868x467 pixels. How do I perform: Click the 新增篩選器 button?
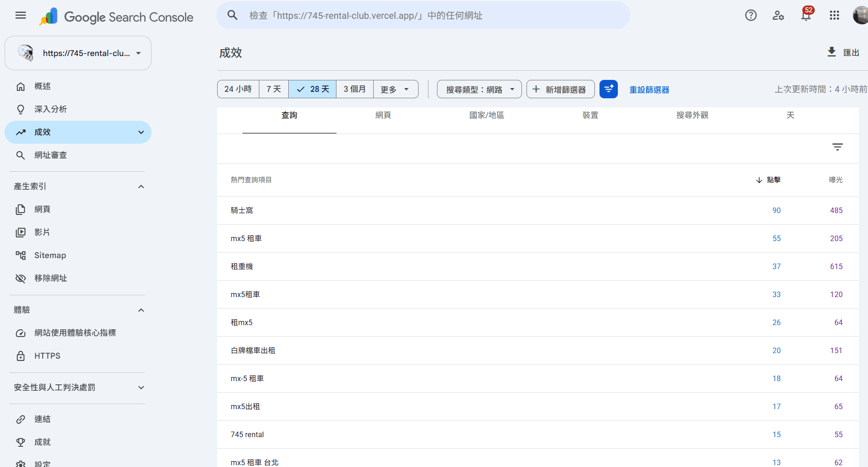(x=560, y=89)
